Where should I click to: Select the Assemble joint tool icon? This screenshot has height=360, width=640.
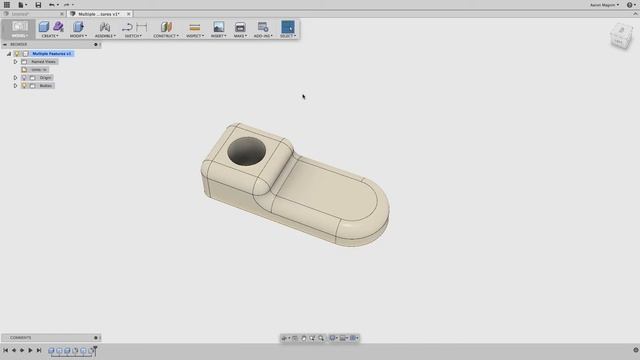pos(105,27)
